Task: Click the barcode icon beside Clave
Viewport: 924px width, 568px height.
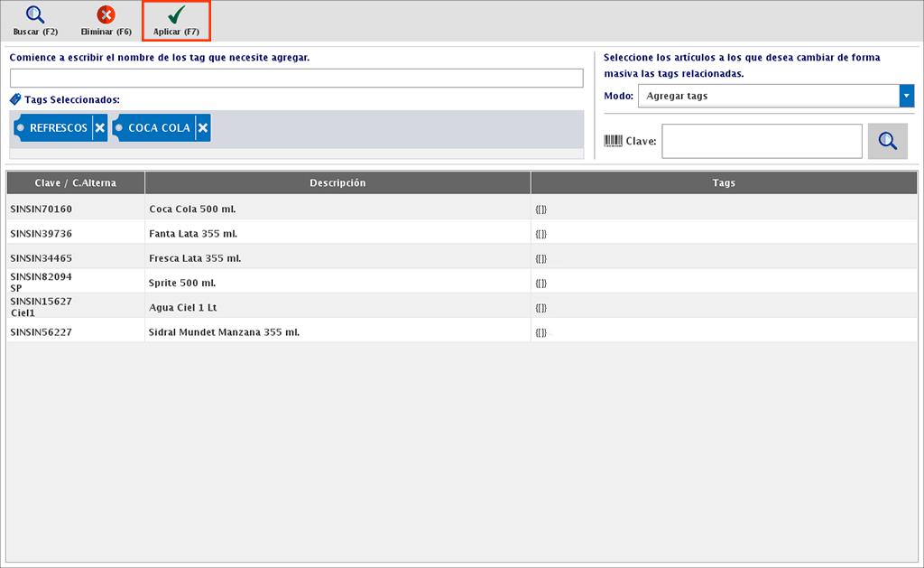Action: click(613, 141)
